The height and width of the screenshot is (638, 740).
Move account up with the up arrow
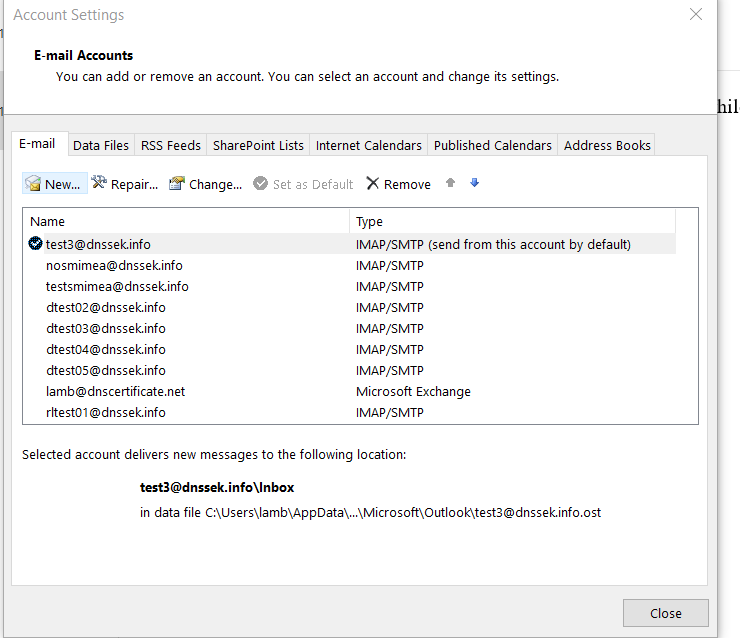(450, 183)
